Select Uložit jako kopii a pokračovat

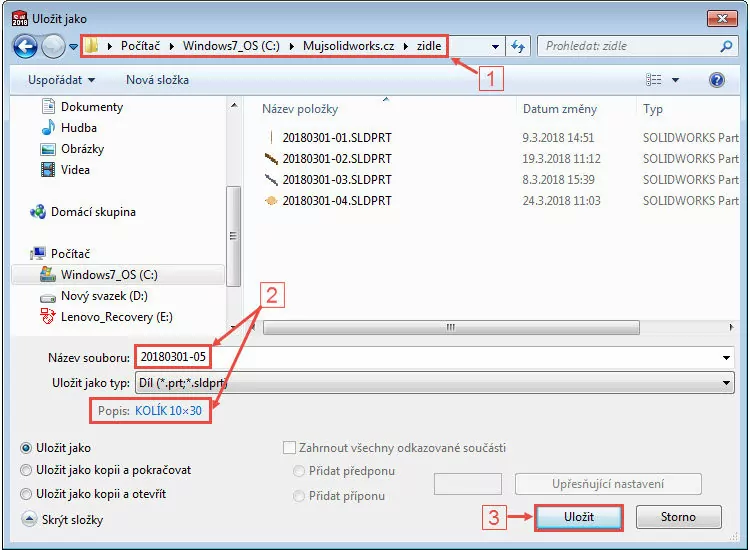tap(26, 470)
